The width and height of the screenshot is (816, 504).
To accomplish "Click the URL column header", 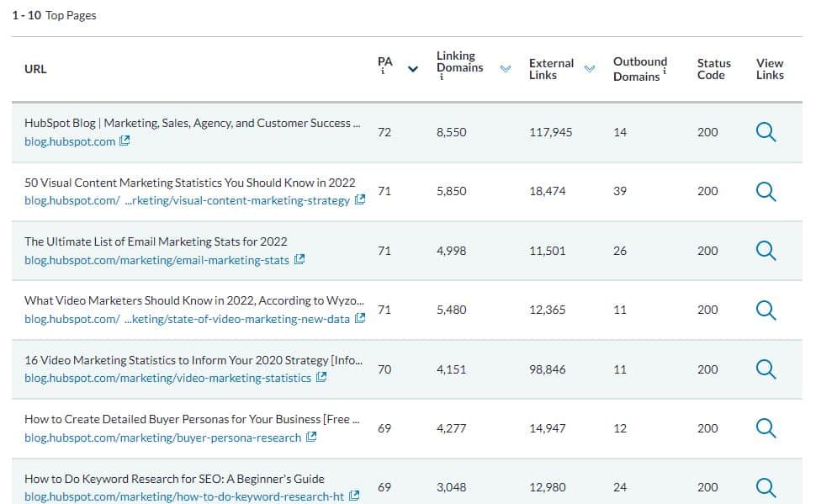I will point(35,69).
